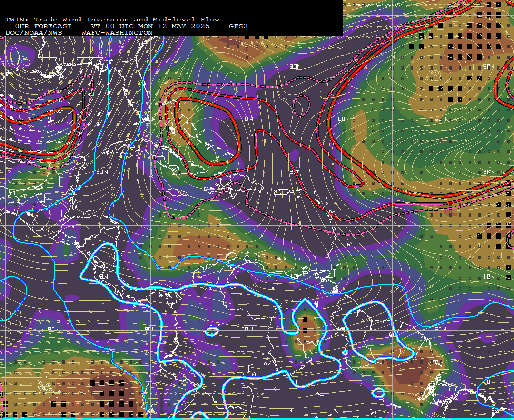Select the "DOC/NOAA/NWS" source text
This screenshot has height=420, width=514.
pos(34,33)
